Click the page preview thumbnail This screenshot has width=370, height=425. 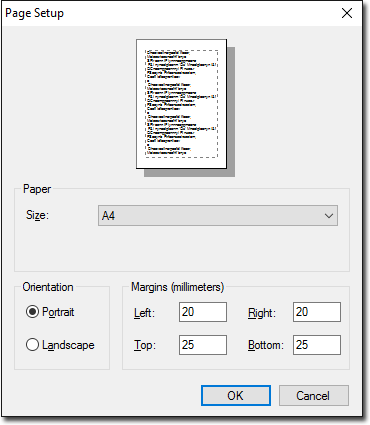pos(182,104)
